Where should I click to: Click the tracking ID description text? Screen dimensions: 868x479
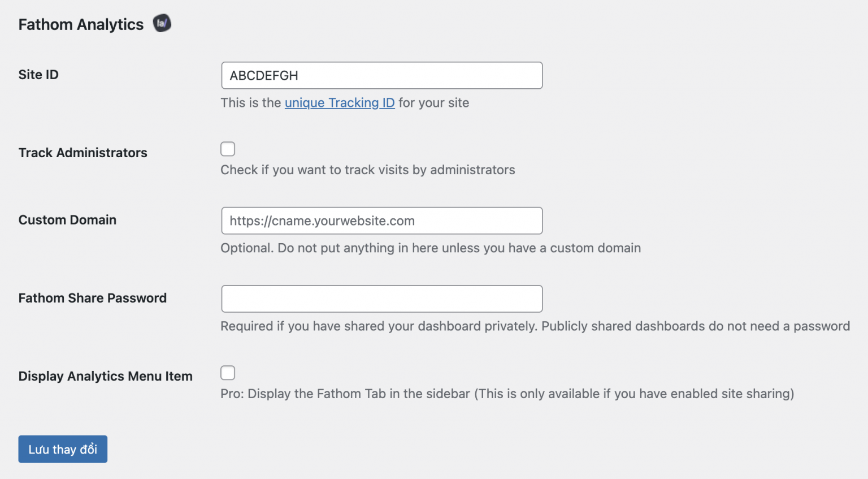point(345,102)
